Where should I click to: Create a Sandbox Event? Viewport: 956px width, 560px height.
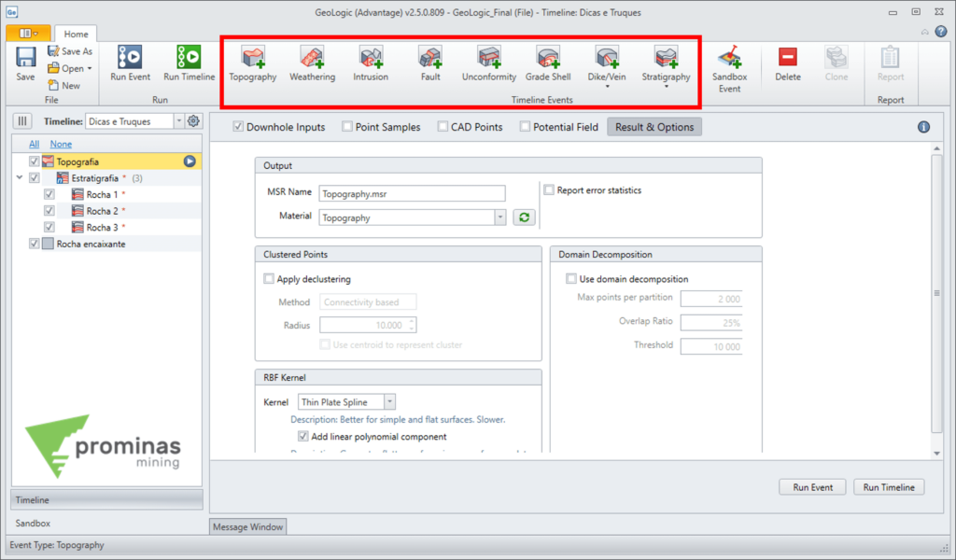(x=729, y=69)
